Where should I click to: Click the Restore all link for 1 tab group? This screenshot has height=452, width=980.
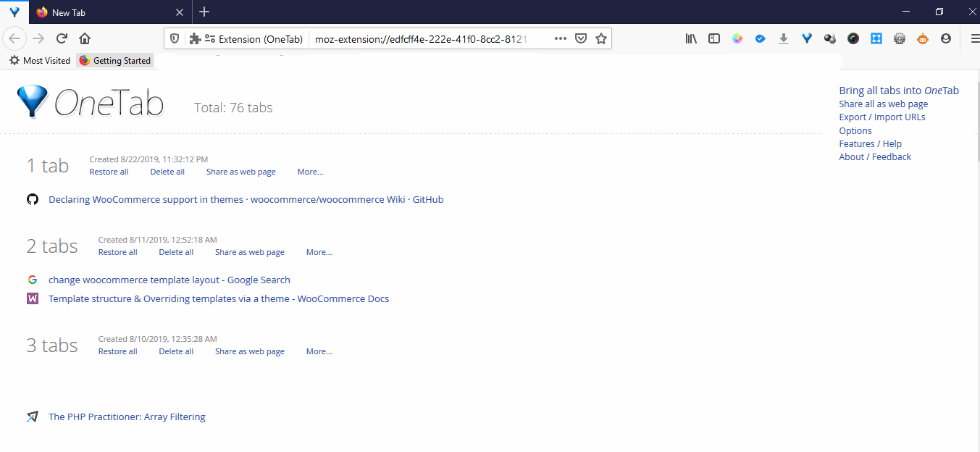point(109,171)
